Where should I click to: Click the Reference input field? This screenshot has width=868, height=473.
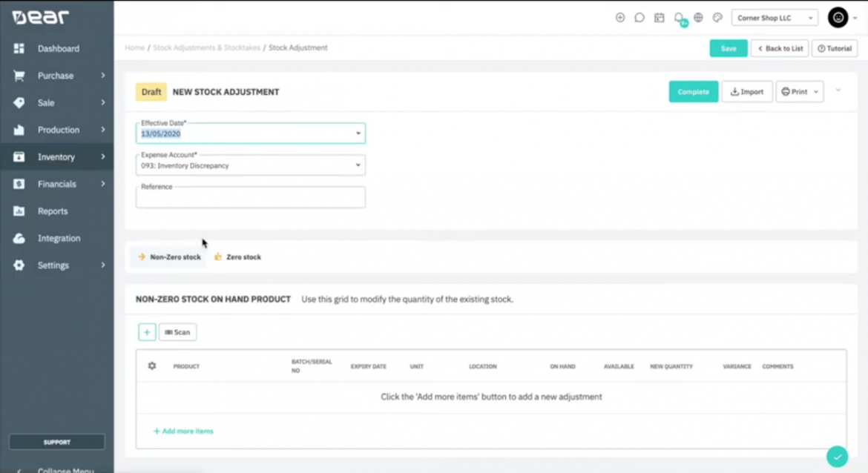point(251,197)
